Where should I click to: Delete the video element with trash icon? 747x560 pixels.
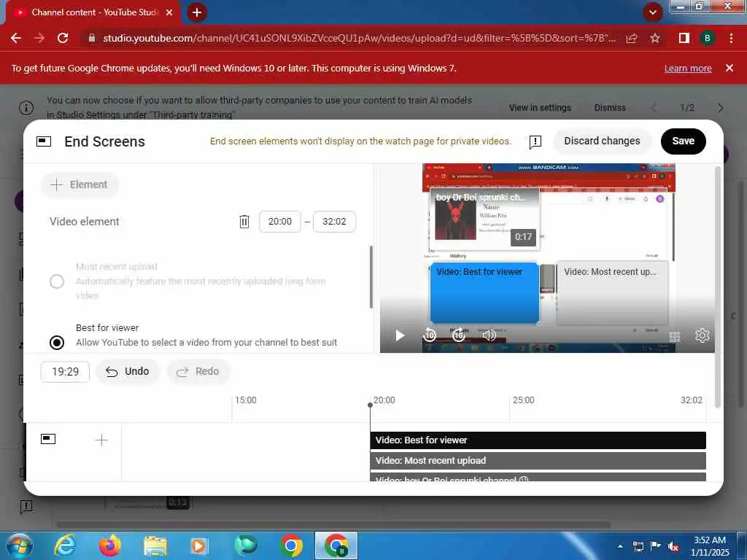point(244,222)
